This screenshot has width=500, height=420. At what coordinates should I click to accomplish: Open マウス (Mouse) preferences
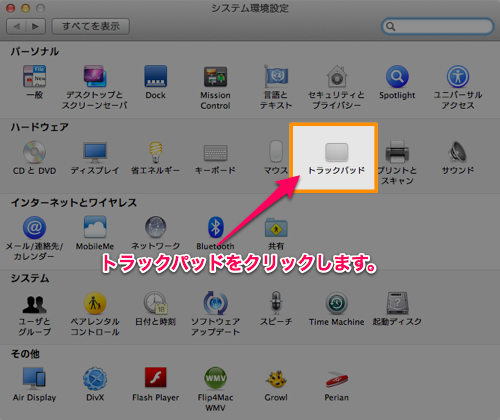pyautogui.click(x=276, y=152)
